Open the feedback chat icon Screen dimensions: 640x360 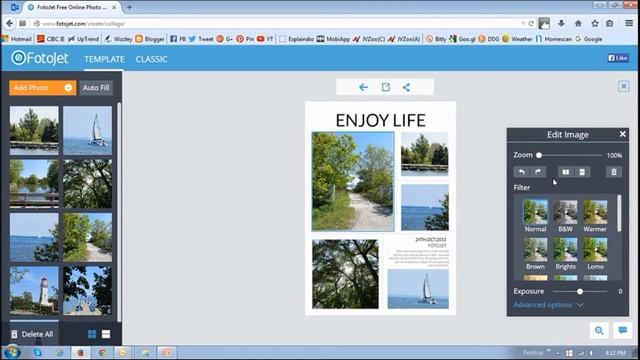pos(622,331)
